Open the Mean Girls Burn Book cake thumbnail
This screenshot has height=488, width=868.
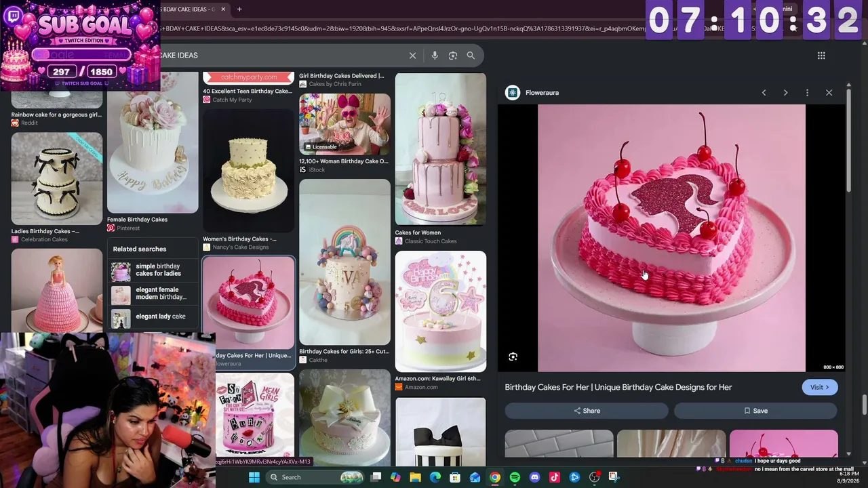[255, 415]
